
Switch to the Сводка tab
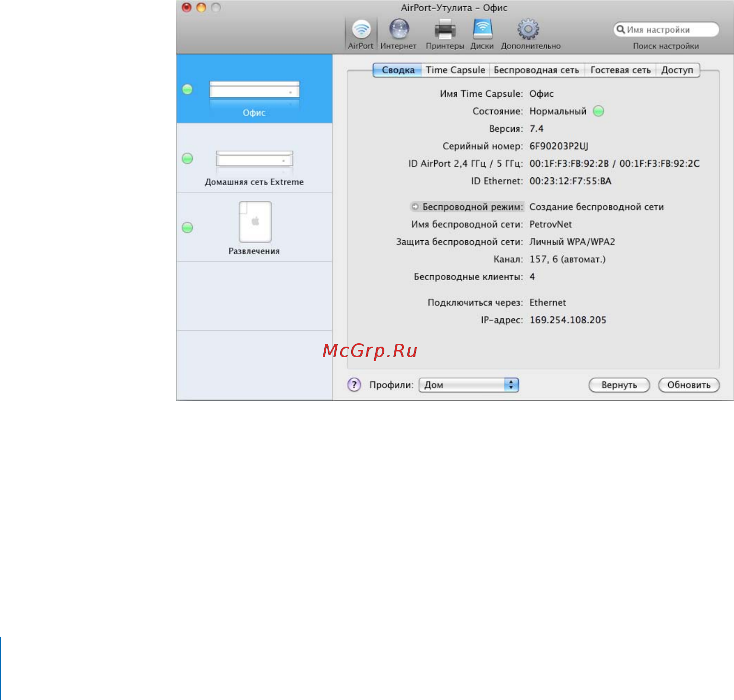[398, 70]
